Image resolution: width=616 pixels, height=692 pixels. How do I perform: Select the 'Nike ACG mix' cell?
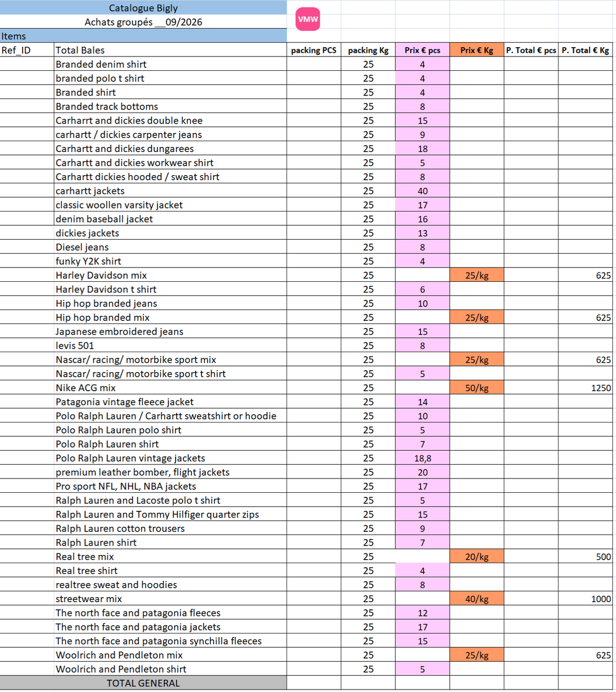point(170,388)
